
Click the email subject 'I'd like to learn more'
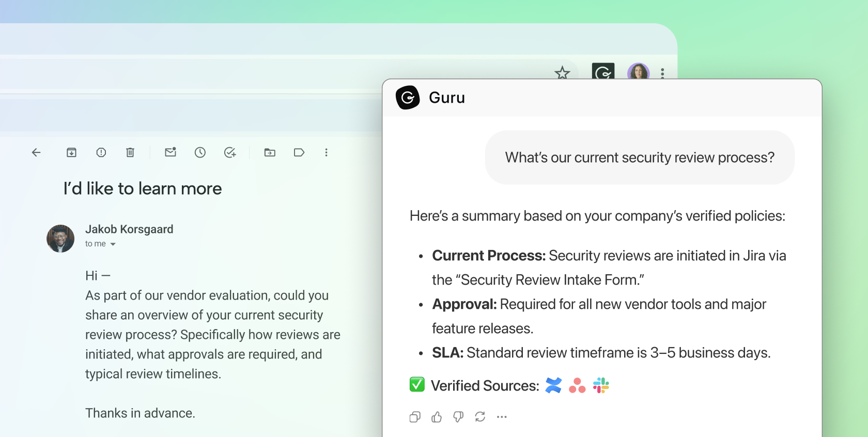point(143,189)
